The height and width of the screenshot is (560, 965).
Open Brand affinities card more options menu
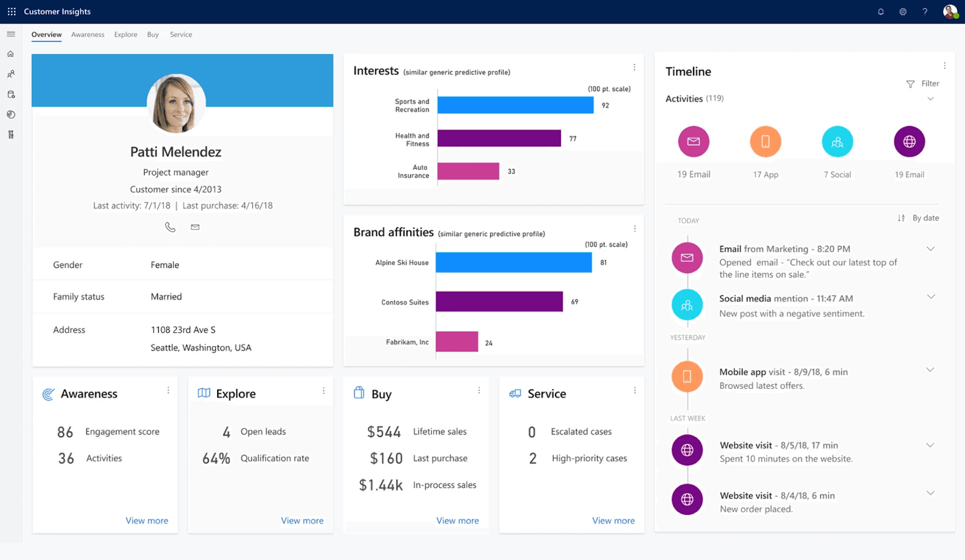point(634,228)
